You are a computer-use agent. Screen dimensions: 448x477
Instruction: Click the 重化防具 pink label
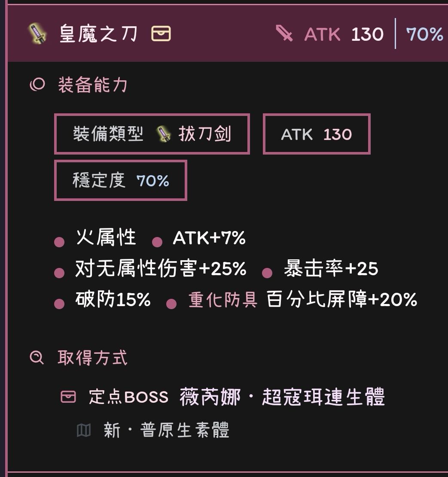click(x=223, y=300)
